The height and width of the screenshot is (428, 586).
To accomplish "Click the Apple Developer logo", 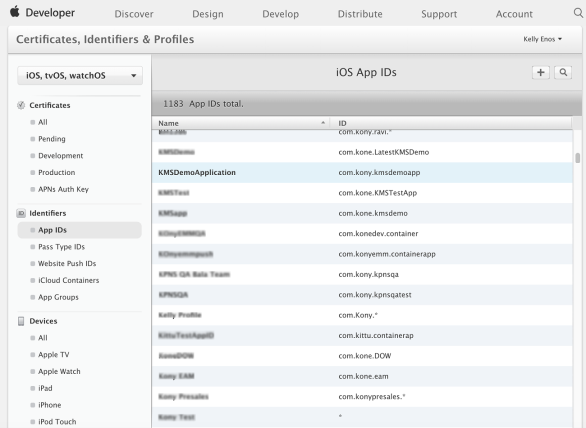I will (42, 12).
